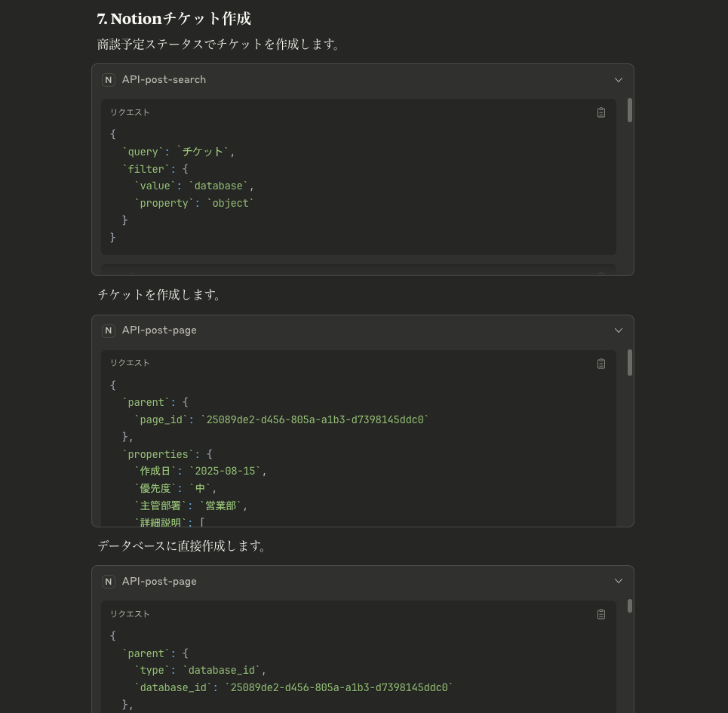
Task: Click the Notion icon beside API-post-search
Action: click(108, 80)
